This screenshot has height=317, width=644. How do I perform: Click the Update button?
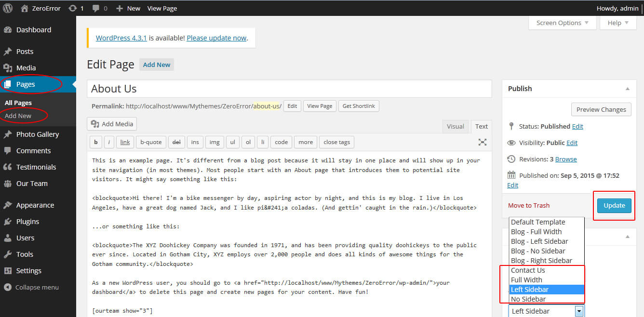click(x=614, y=205)
